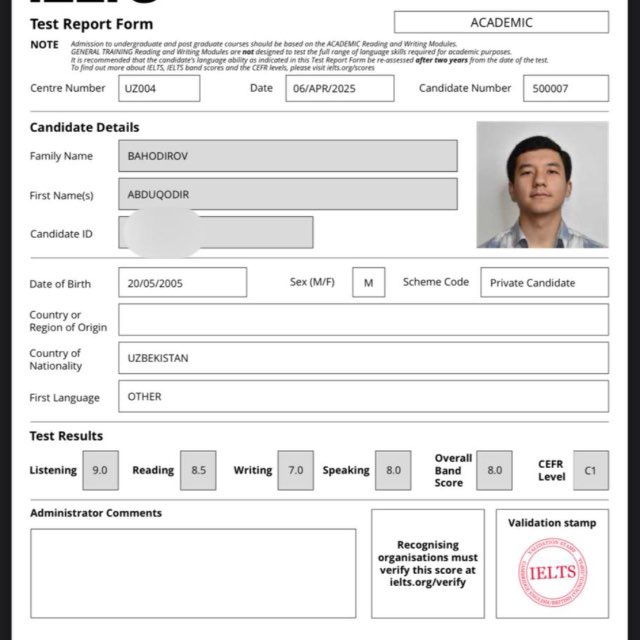Click the Administrator Comments box
This screenshot has width=640, height=640.
pyautogui.click(x=193, y=573)
